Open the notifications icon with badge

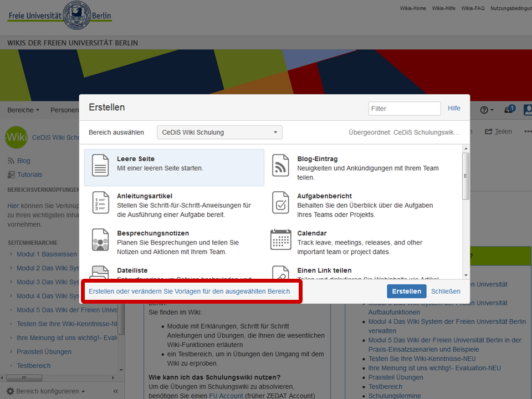point(510,109)
